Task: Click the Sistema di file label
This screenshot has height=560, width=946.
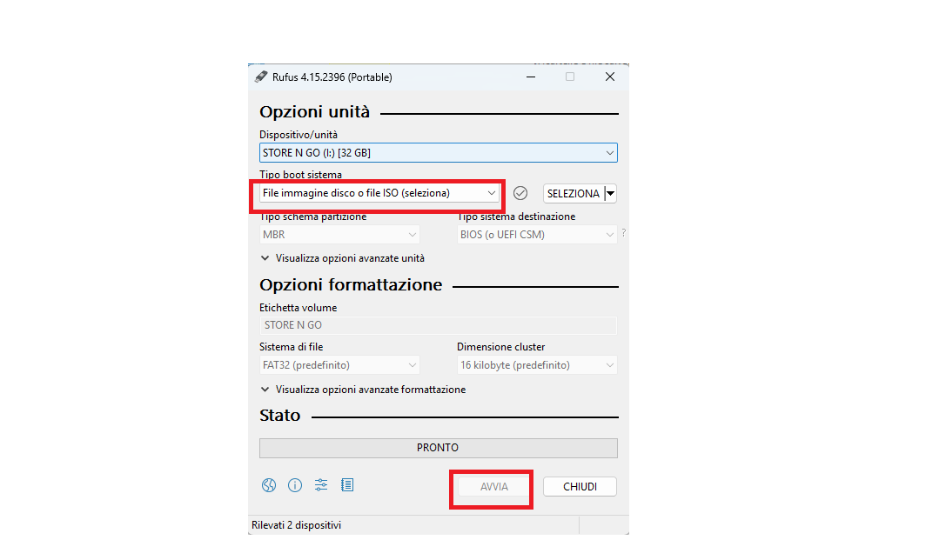Action: point(291,347)
